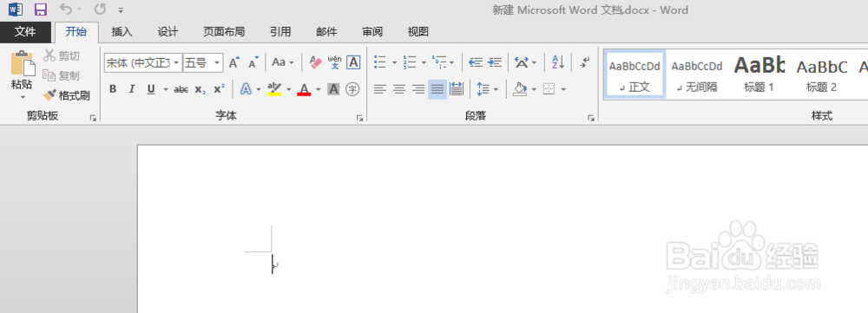Click the Save icon in quick access toolbar
The width and height of the screenshot is (868, 313).
pos(41,10)
